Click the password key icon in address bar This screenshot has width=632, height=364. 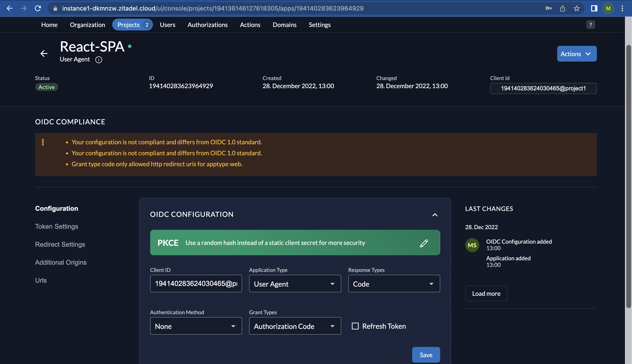[548, 9]
